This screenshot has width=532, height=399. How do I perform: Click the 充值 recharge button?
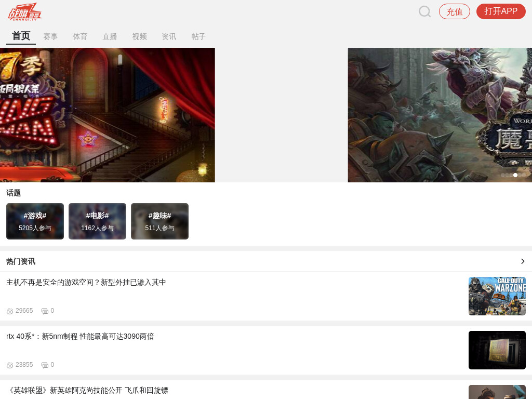coord(454,11)
